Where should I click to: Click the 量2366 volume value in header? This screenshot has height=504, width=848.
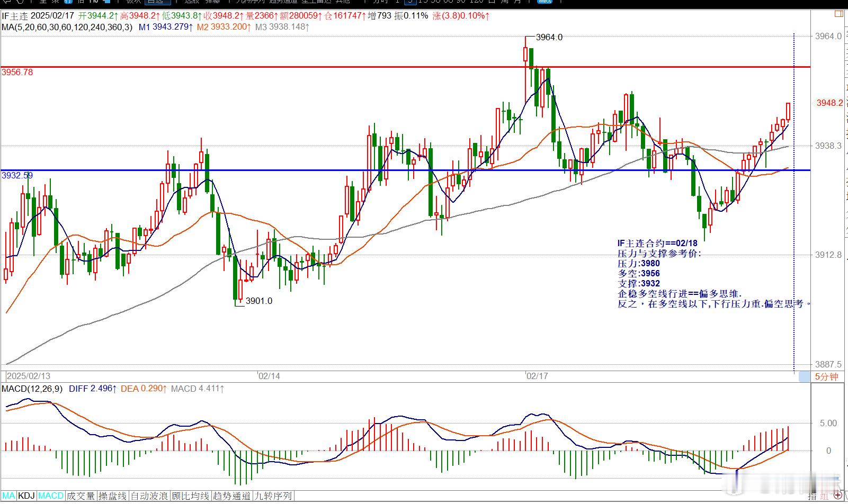point(263,16)
